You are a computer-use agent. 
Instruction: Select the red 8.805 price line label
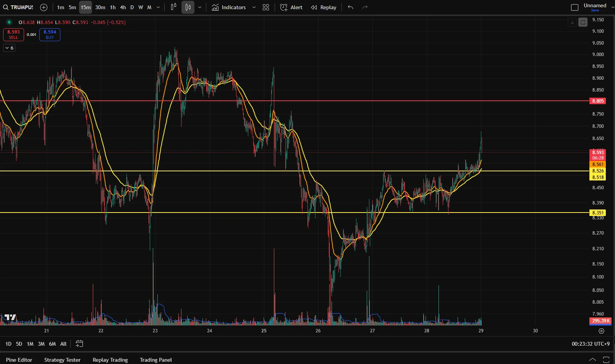(598, 101)
